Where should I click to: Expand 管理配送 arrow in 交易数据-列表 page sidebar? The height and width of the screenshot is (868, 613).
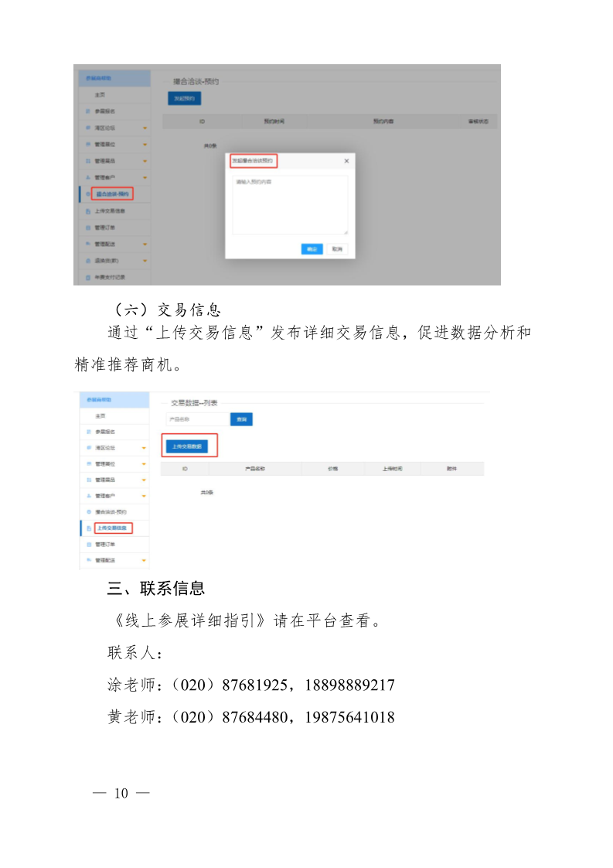tap(144, 562)
